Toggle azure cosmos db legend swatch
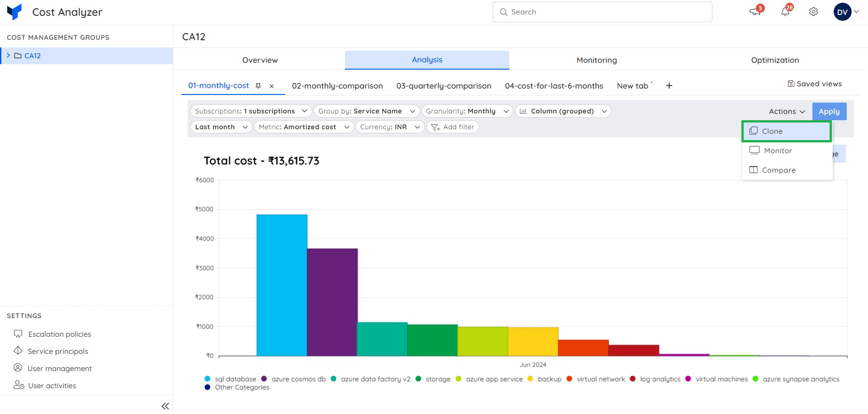 tap(264, 379)
